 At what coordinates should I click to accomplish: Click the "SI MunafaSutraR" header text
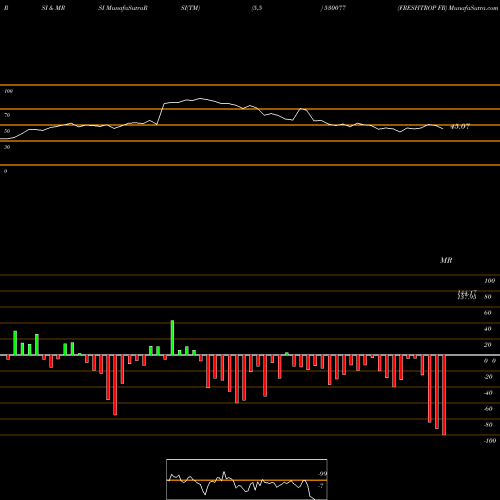(x=123, y=8)
